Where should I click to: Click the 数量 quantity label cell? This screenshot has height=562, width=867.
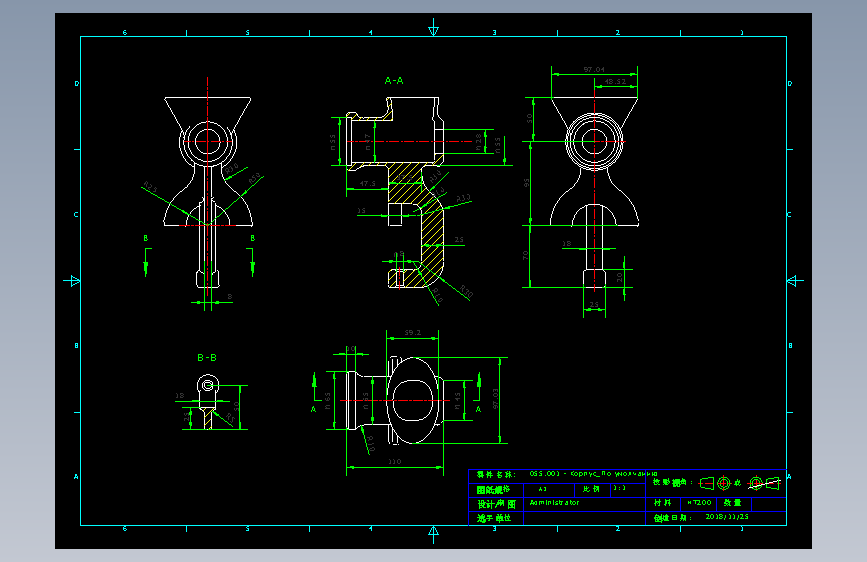pyautogui.click(x=734, y=503)
